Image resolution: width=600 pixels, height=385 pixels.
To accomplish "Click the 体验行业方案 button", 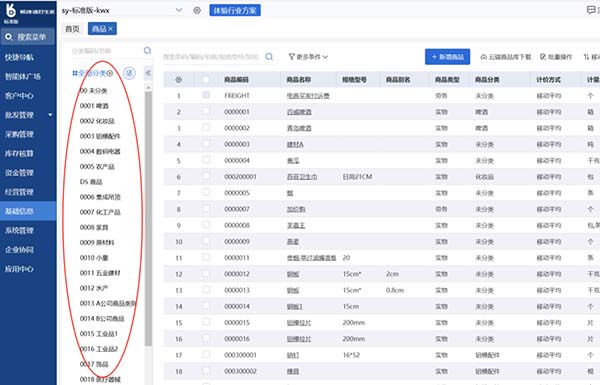I will point(235,10).
